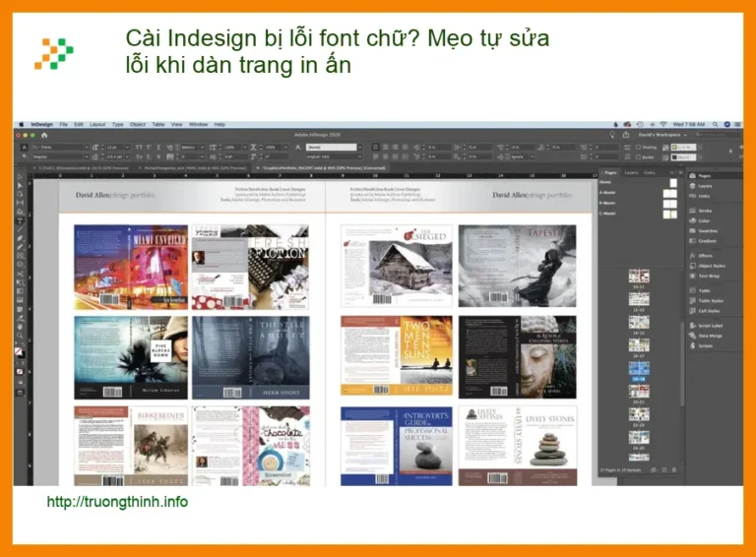The height and width of the screenshot is (557, 756).
Task: Select the 14-15 spread thumbnail
Action: coord(639,322)
